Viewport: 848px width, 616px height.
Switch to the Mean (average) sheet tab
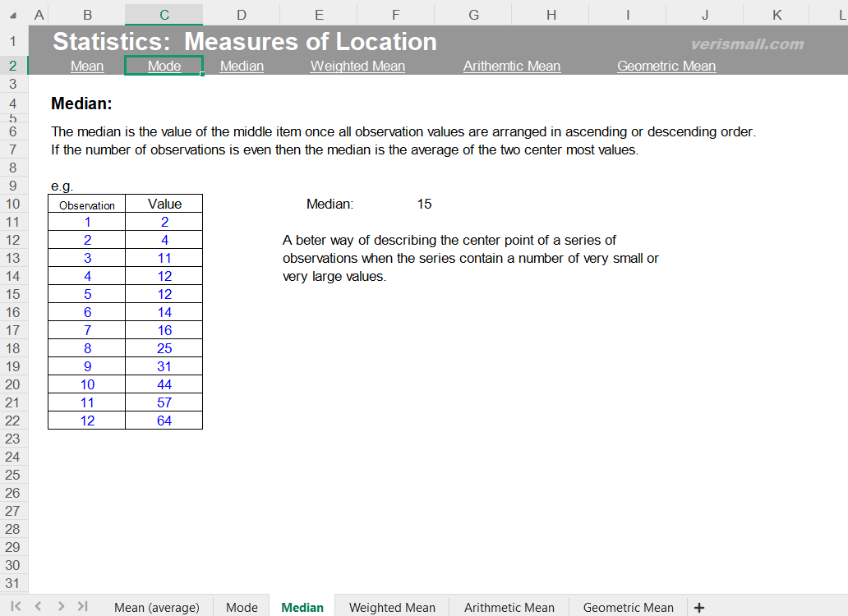[156, 607]
